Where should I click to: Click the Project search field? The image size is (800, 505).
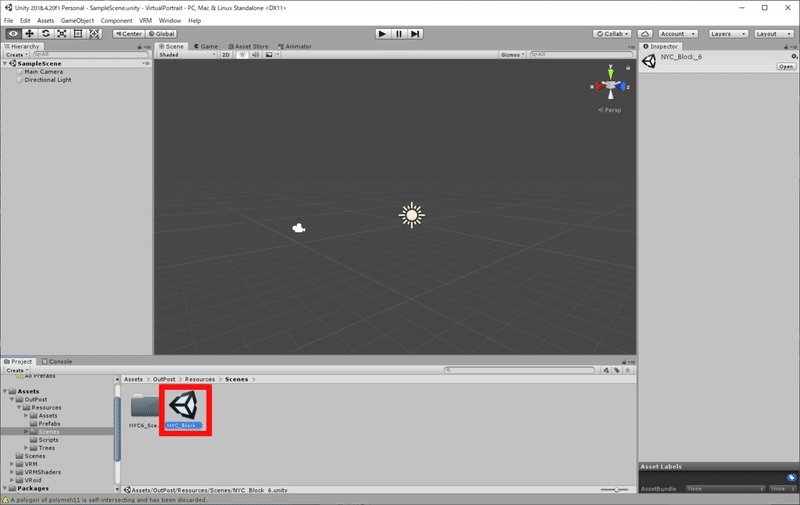point(519,370)
